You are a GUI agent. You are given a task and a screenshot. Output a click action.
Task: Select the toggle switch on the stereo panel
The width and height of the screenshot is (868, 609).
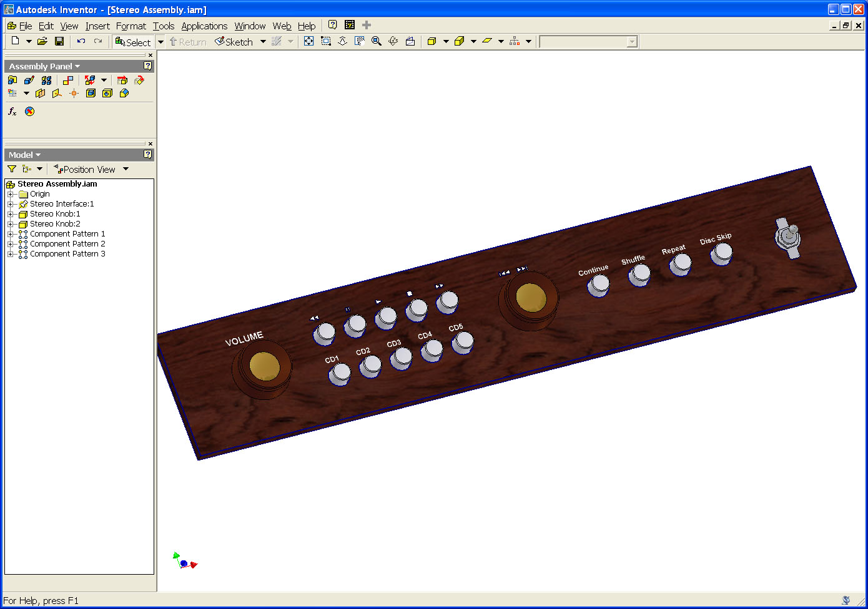(x=788, y=238)
